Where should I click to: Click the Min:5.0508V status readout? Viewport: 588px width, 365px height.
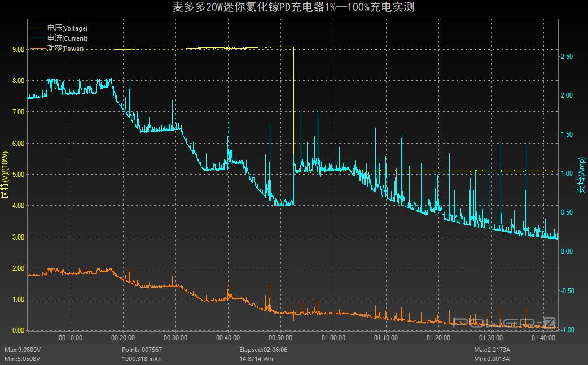pos(22,359)
